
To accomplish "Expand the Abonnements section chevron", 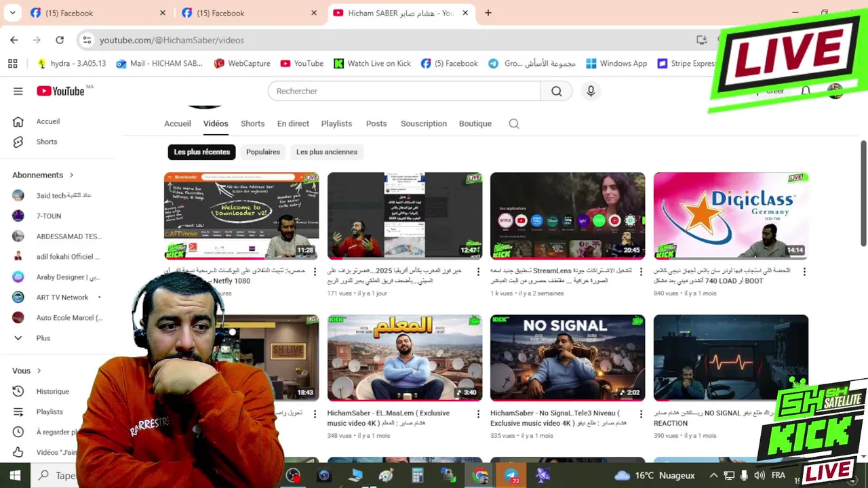I will tap(71, 175).
